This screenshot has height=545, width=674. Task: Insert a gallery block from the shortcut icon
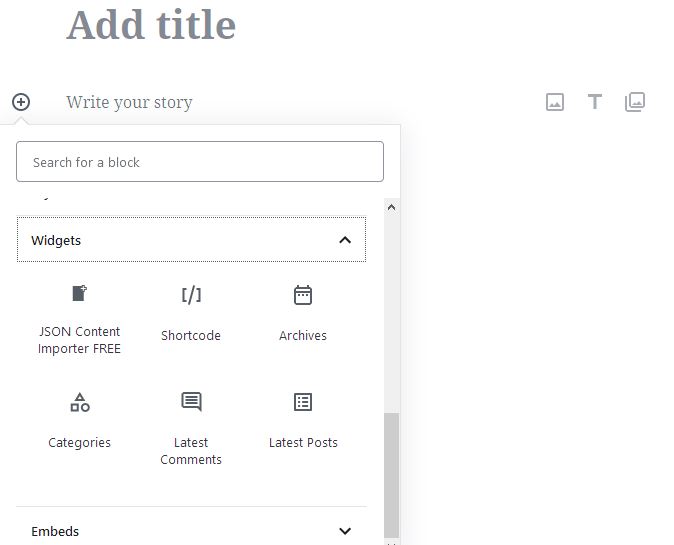pos(634,102)
